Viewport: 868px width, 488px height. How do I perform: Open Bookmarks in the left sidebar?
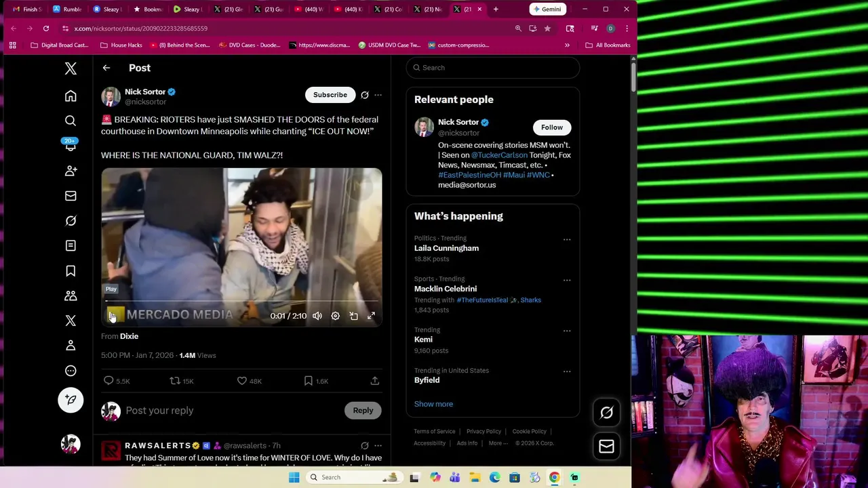tap(71, 271)
